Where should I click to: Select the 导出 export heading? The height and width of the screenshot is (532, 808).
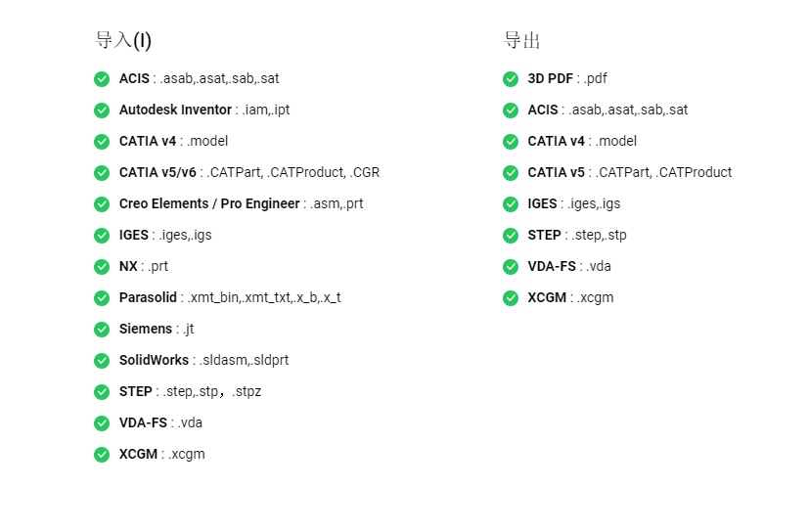click(521, 40)
